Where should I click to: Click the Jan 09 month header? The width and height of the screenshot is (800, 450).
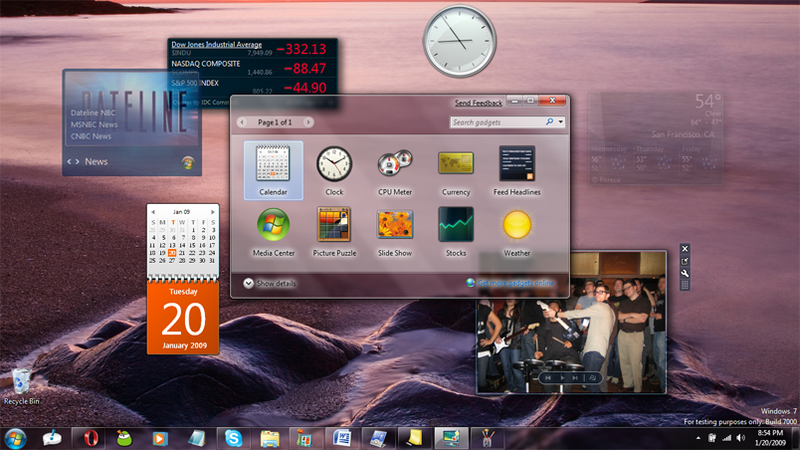[181, 212]
